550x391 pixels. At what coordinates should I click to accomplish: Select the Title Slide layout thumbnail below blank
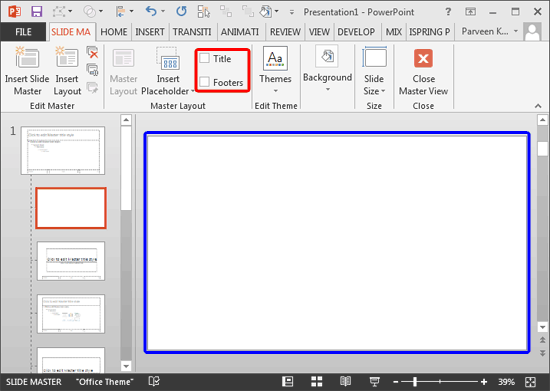[71, 261]
